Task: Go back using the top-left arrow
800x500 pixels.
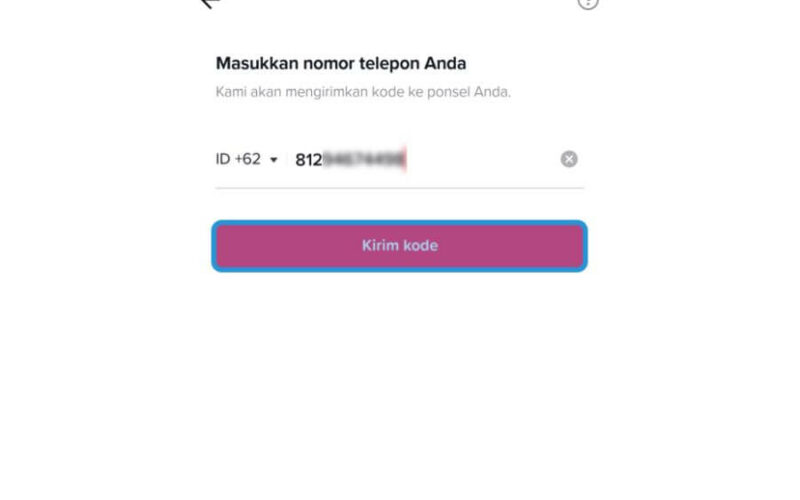Action: [x=209, y=3]
